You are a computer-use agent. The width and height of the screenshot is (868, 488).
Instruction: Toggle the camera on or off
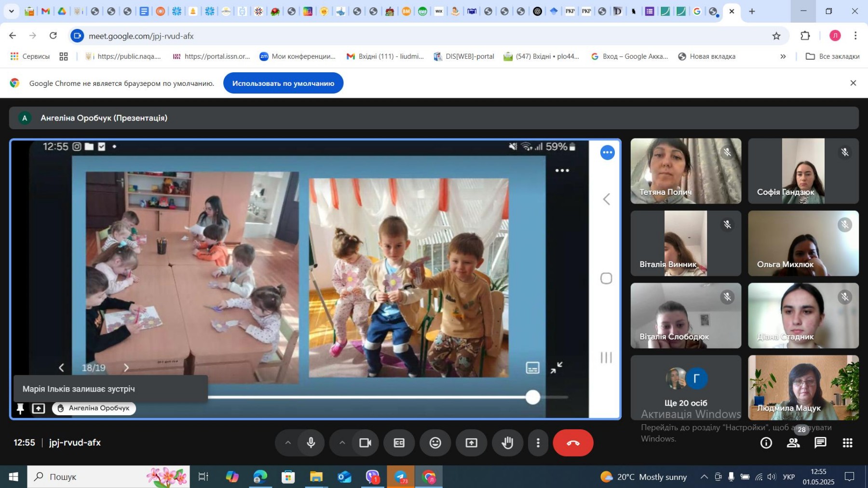tap(365, 443)
